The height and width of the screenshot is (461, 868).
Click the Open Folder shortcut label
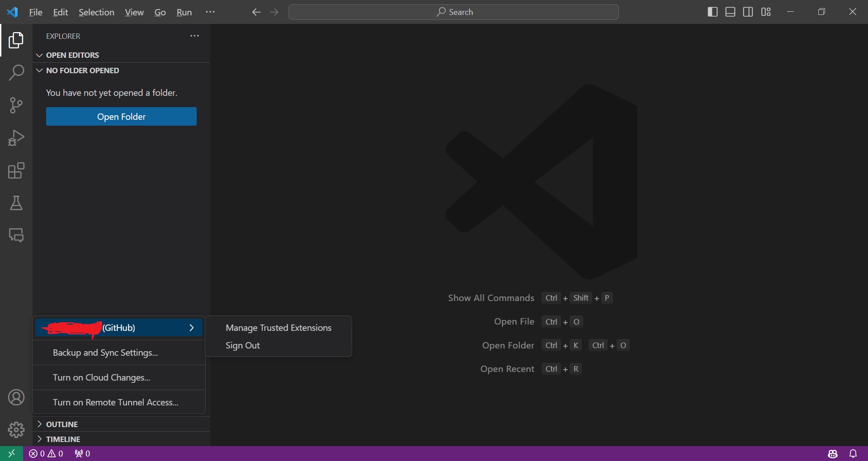click(x=508, y=345)
